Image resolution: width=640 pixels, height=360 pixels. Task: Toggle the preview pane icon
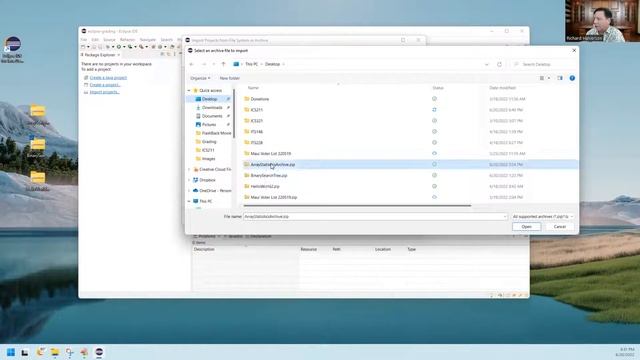(x=560, y=78)
